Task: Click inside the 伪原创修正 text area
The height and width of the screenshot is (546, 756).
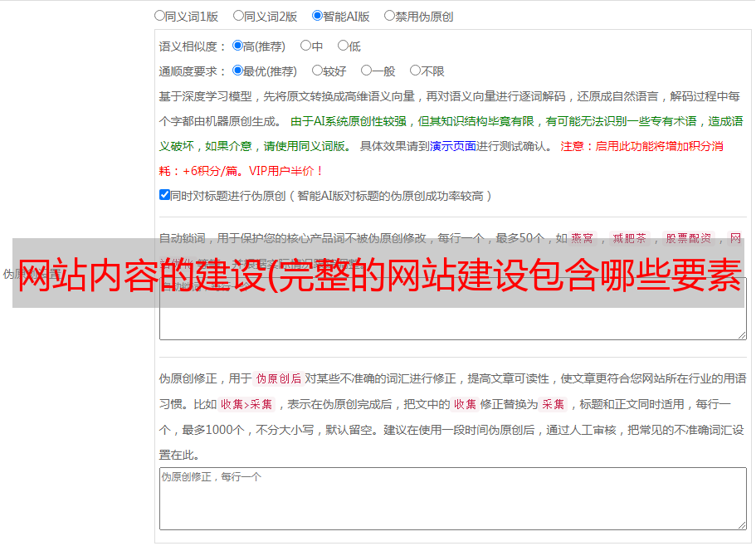Action: (453, 499)
